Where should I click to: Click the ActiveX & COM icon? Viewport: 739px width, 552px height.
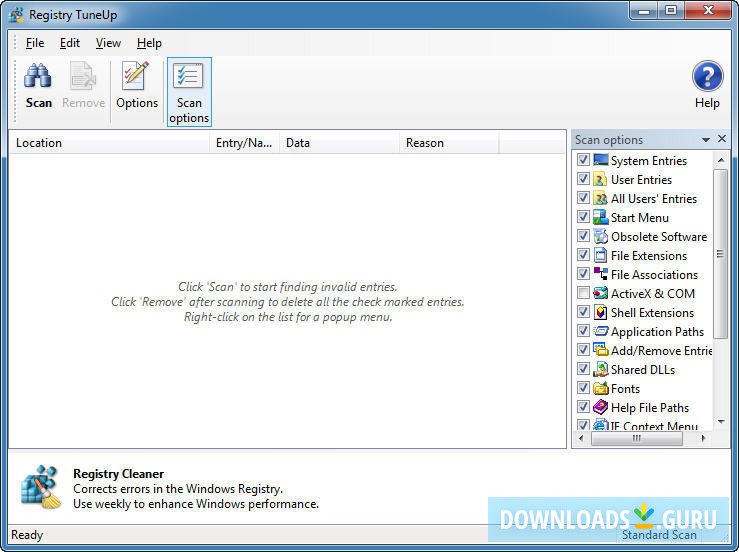[x=600, y=293]
